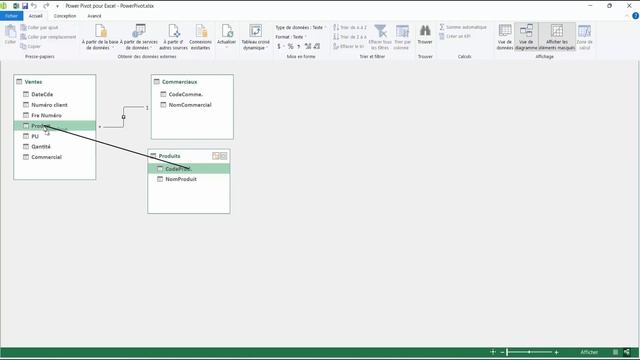This screenshot has height=360, width=640.
Task: Zoom out with minus button
Action: [x=502, y=352]
